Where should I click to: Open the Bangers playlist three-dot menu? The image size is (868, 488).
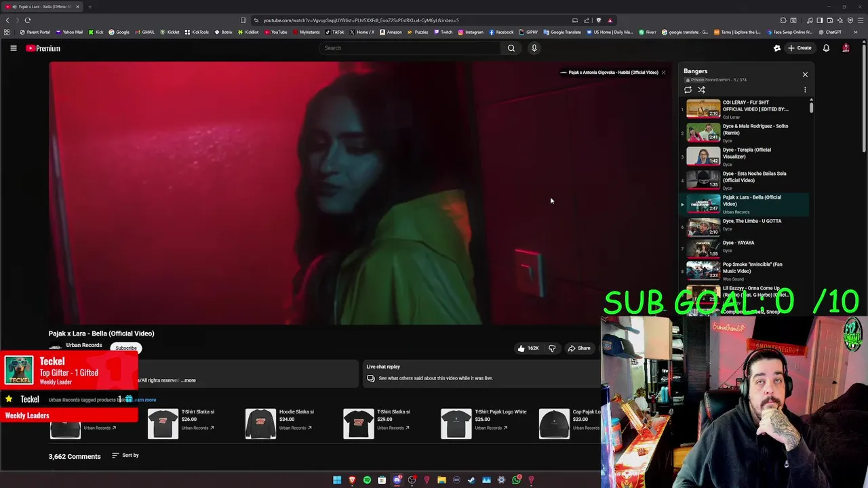point(805,89)
